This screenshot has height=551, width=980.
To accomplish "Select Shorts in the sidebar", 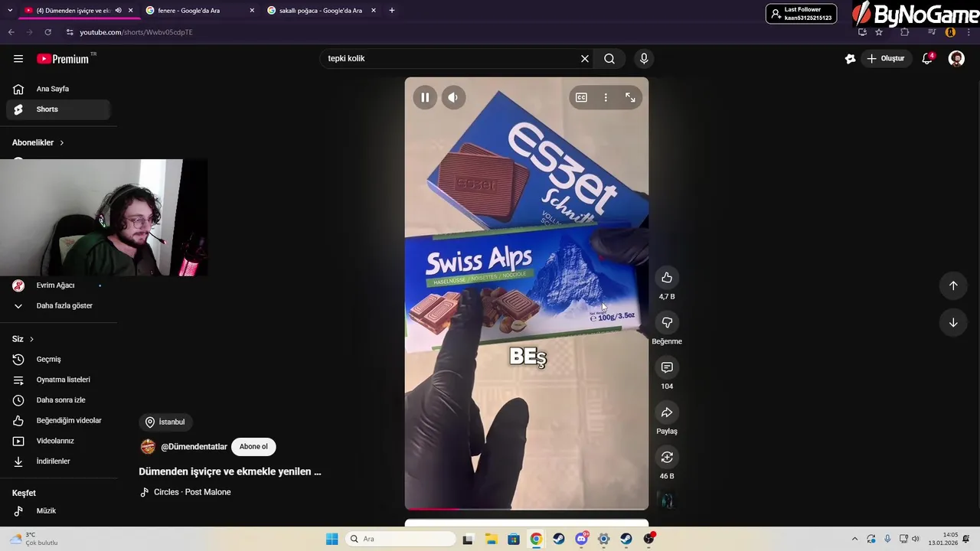I will coord(58,109).
